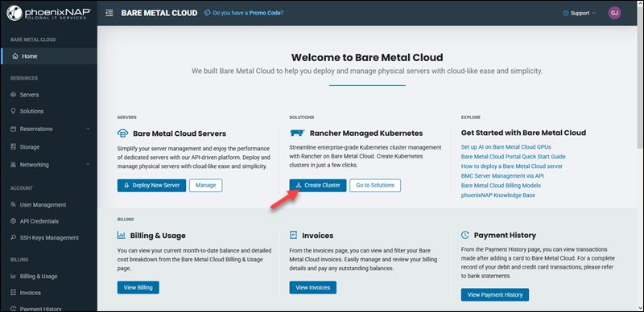644x312 pixels.
Task: Open How to deploy a Bare Metal Cloud server
Action: pos(512,166)
